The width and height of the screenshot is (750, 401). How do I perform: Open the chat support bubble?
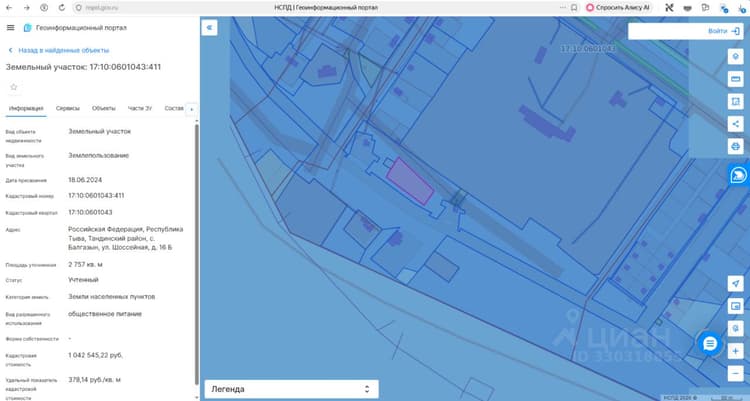[710, 343]
